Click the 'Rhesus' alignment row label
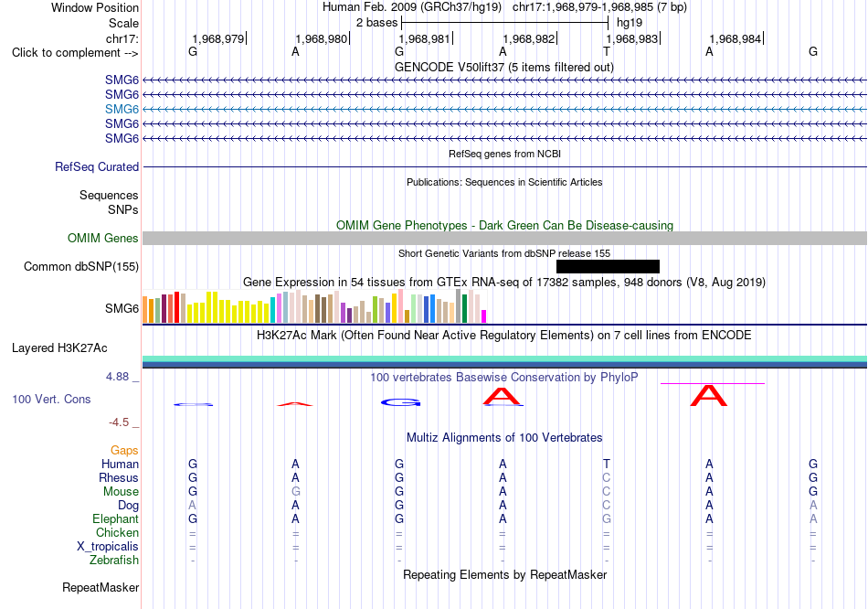The height and width of the screenshot is (609, 868). (119, 477)
